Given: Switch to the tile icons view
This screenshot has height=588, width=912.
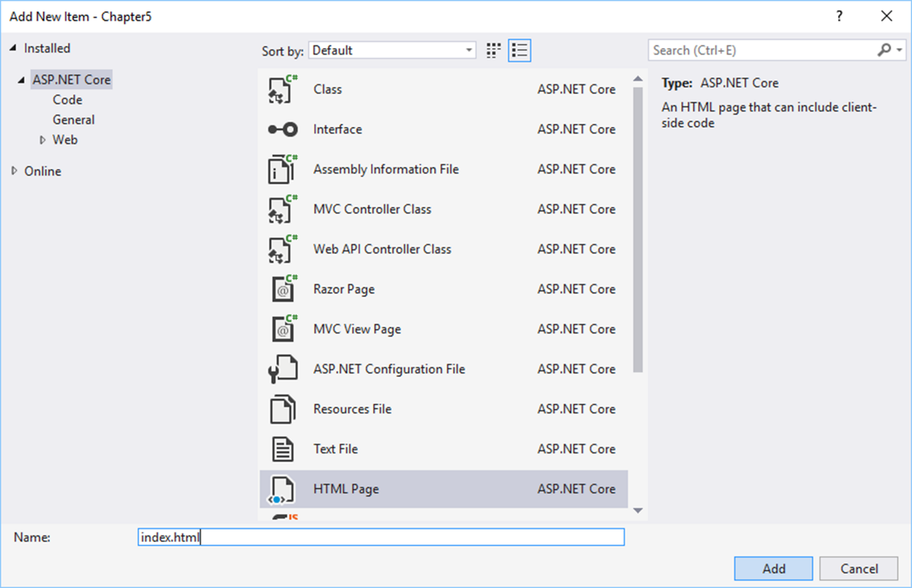Looking at the screenshot, I should (493, 51).
